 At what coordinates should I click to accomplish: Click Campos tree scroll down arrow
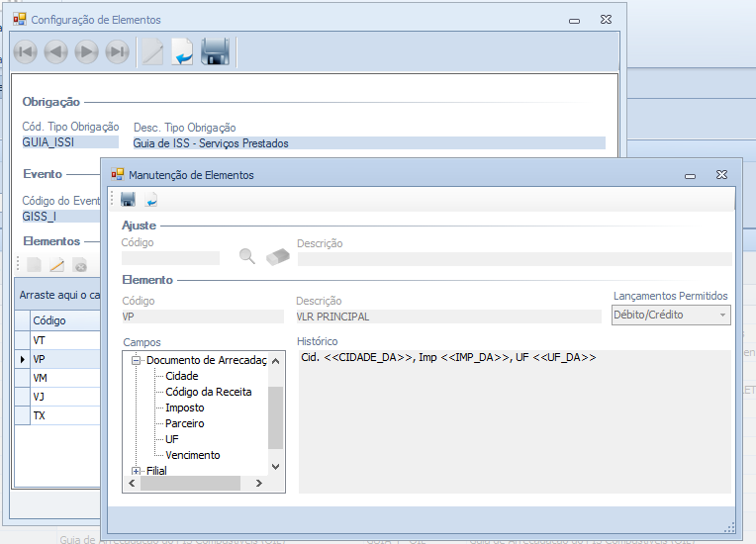coord(276,467)
